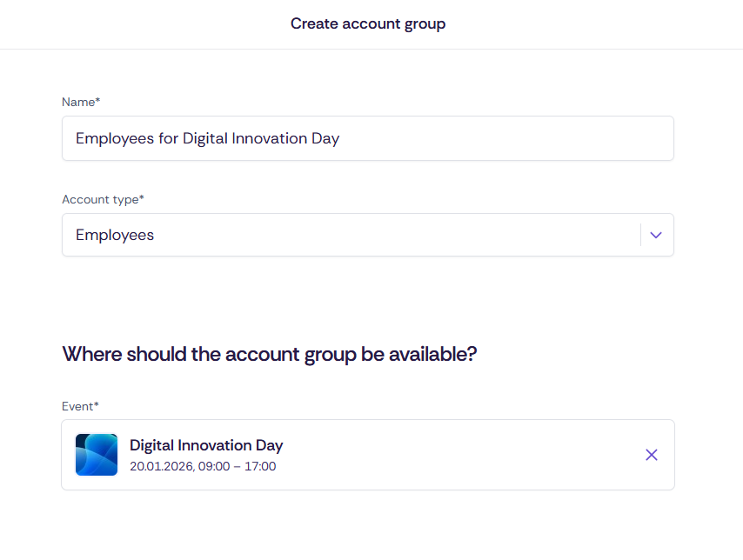Click the Event selection card
Image resolution: width=743 pixels, height=560 pixels.
(367, 454)
